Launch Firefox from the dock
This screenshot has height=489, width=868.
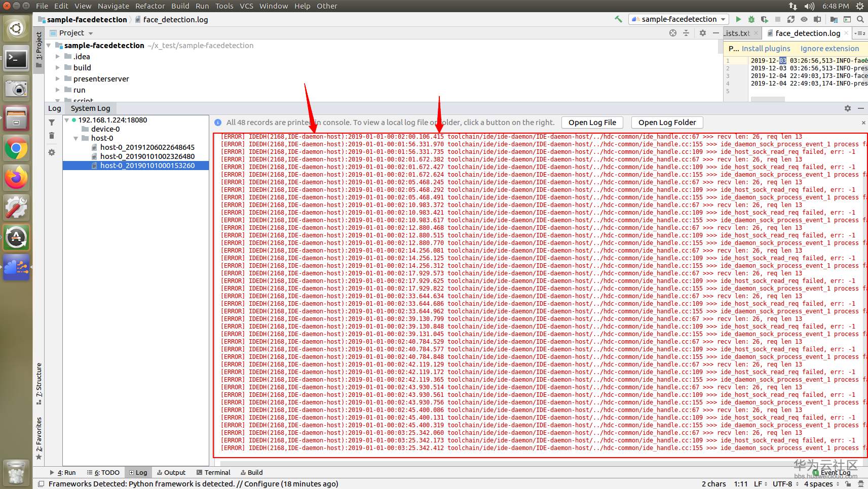tap(16, 178)
